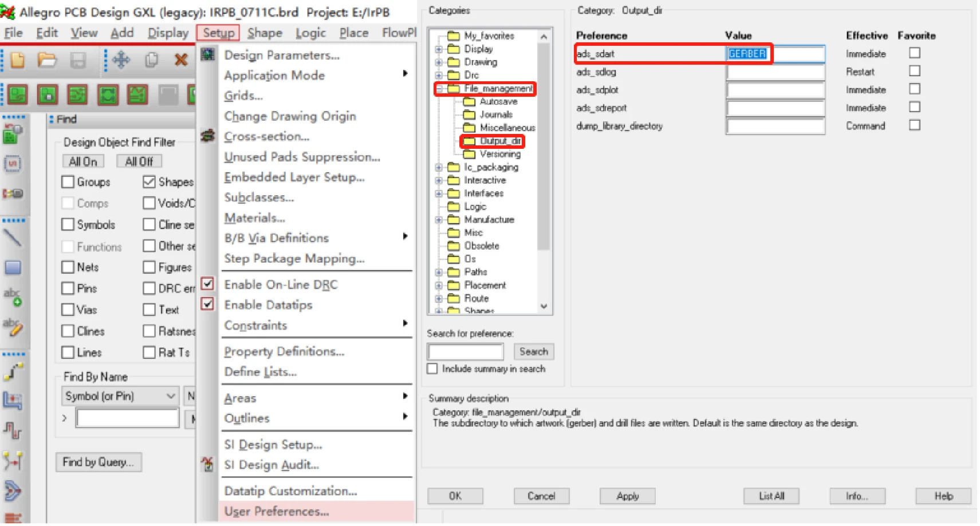The height and width of the screenshot is (526, 980).
Task: Select the Edit Text pencil icon
Action: tap(13, 327)
